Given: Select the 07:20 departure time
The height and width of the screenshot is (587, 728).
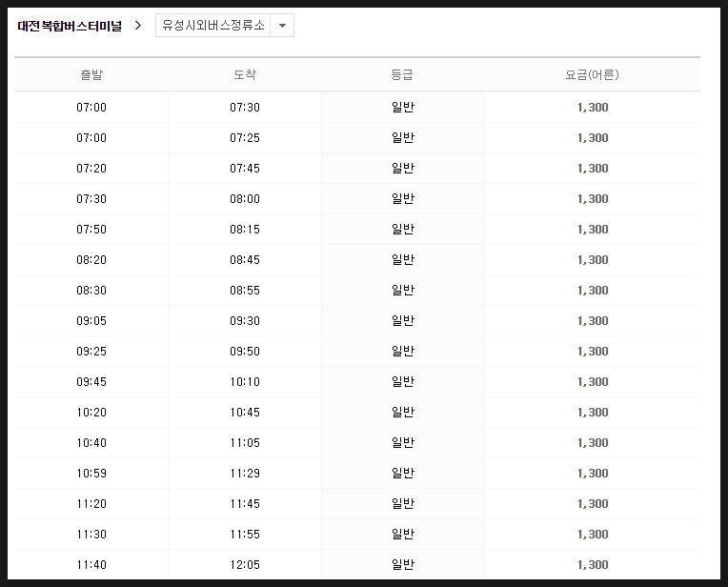Looking at the screenshot, I should (91, 168).
